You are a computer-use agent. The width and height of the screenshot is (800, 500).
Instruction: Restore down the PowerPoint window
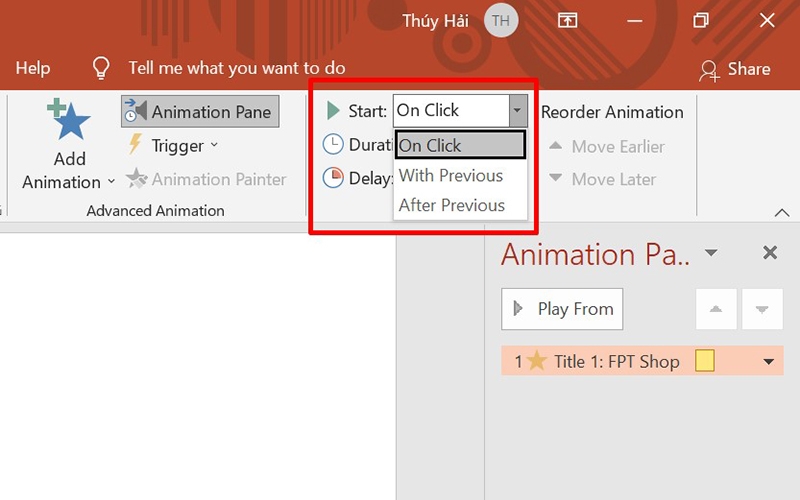click(701, 20)
